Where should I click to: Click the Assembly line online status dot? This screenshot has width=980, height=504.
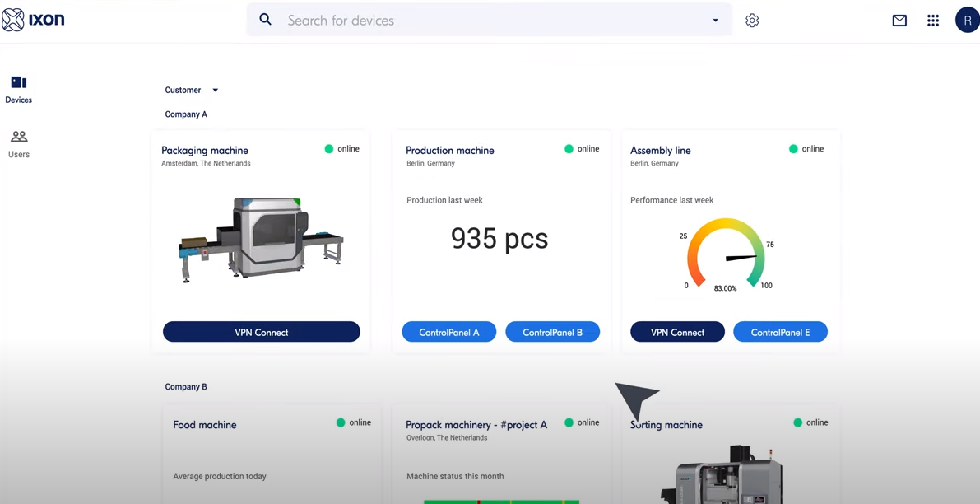[793, 149]
